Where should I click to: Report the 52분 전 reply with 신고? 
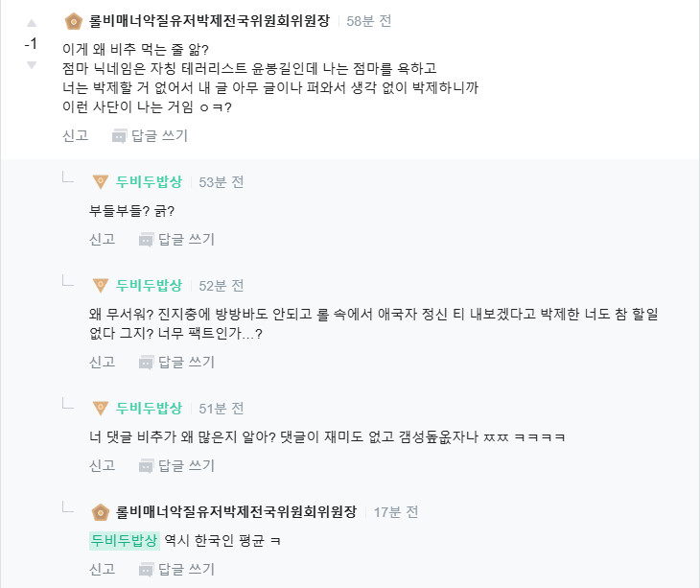[102, 362]
